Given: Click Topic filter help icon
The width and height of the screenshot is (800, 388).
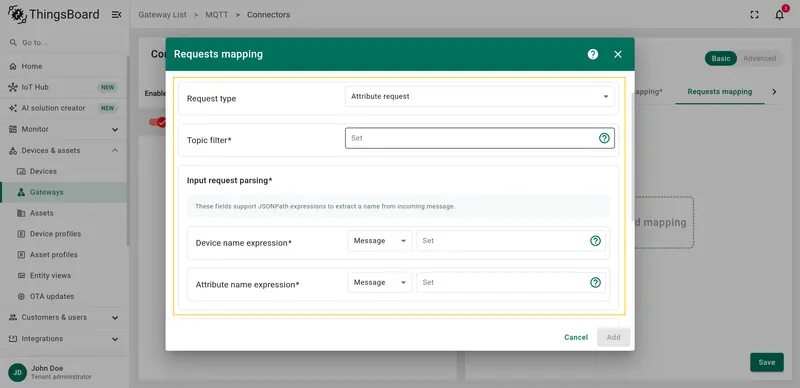Looking at the screenshot, I should coord(604,138).
